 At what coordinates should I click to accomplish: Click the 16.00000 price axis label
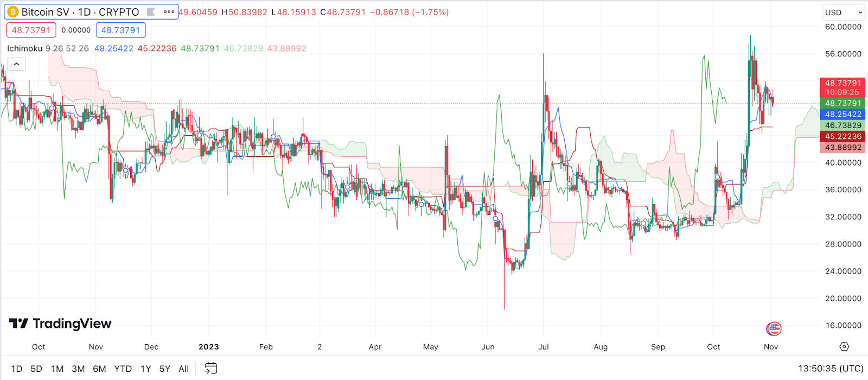click(843, 325)
